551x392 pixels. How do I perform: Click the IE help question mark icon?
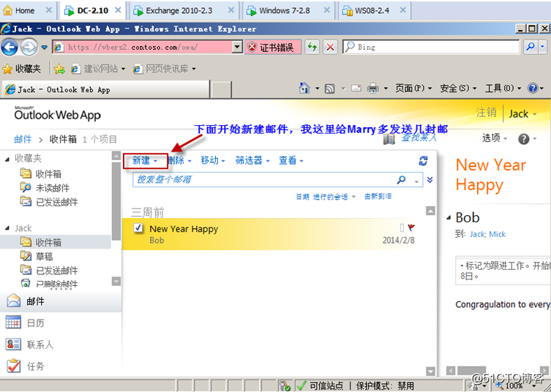[x=533, y=88]
